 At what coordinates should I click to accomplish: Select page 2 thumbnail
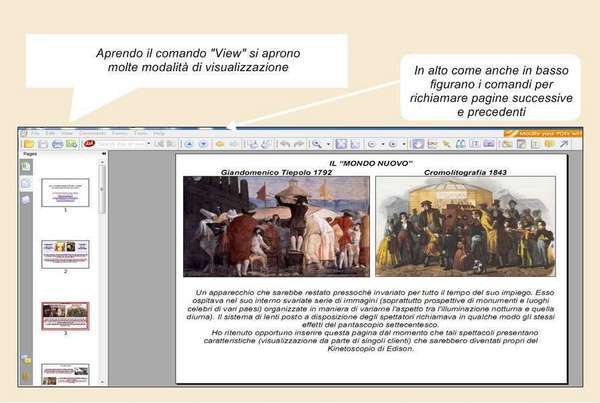coord(65,255)
